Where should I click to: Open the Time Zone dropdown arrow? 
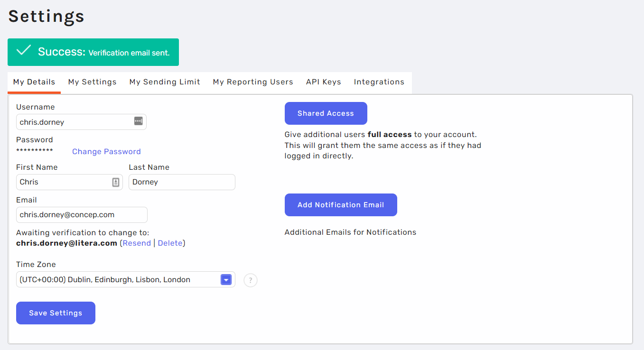tap(226, 280)
